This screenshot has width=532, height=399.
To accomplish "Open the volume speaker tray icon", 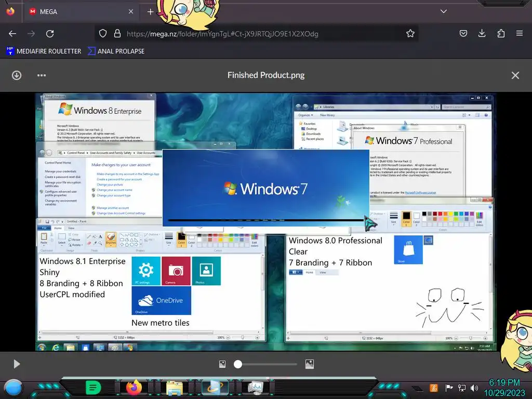I will point(474,388).
